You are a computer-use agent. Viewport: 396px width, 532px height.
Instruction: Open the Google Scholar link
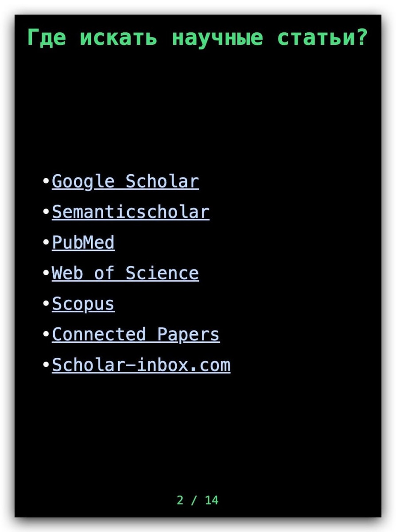click(x=125, y=181)
